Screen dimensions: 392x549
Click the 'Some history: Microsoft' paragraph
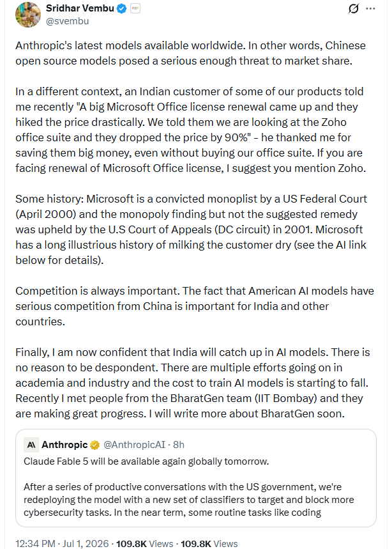(192, 229)
